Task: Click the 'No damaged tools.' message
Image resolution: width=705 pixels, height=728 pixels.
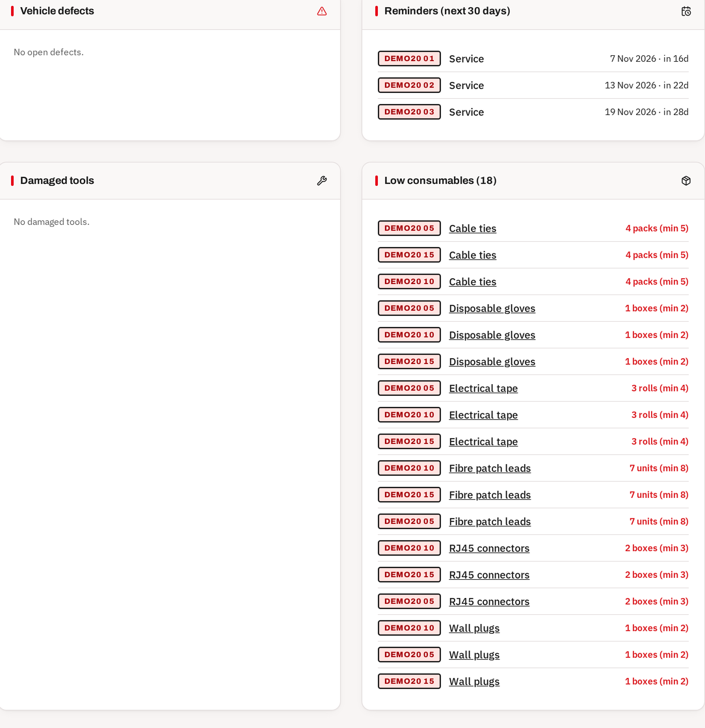Action: pyautogui.click(x=51, y=222)
